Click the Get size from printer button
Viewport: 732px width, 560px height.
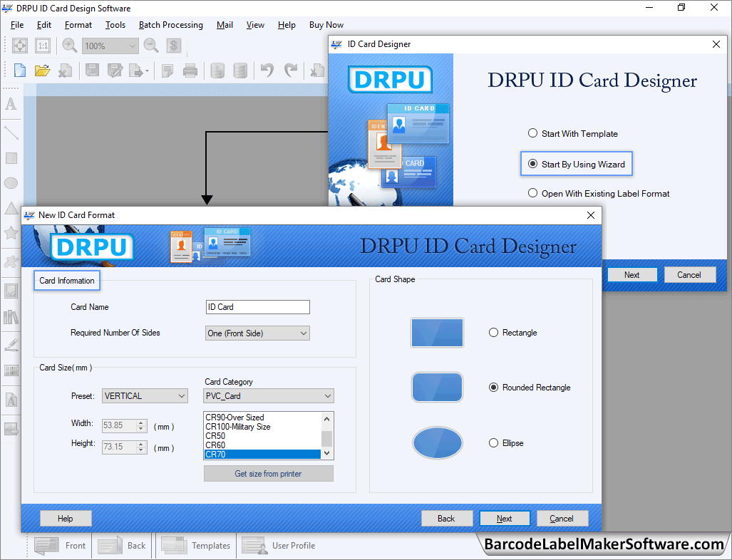(268, 473)
